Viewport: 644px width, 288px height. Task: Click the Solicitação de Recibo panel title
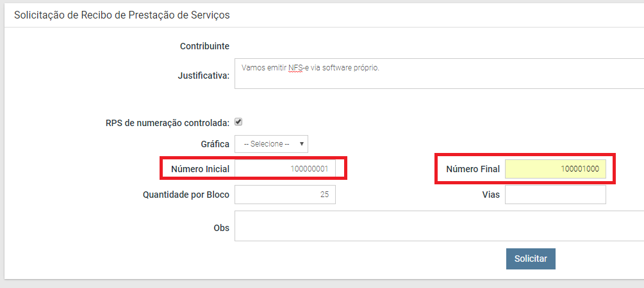click(122, 15)
